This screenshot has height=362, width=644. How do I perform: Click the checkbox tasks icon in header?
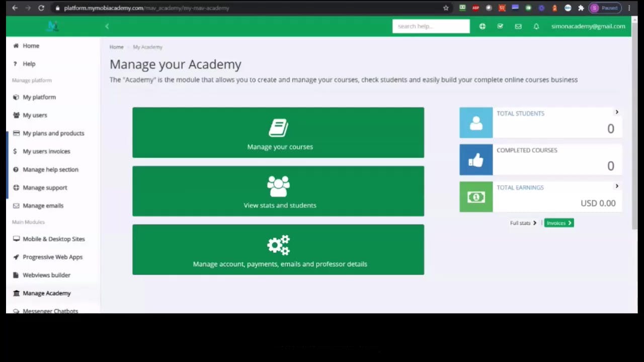tap(500, 27)
